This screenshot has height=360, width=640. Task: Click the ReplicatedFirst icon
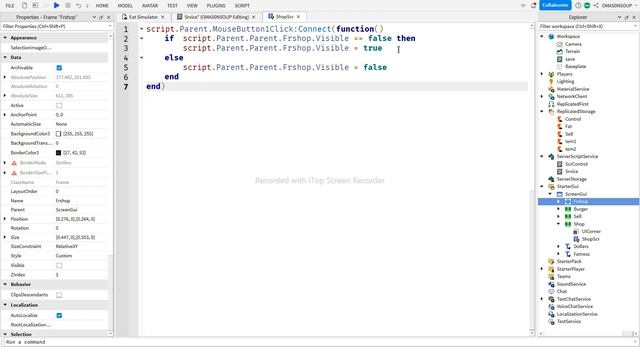pyautogui.click(x=551, y=104)
